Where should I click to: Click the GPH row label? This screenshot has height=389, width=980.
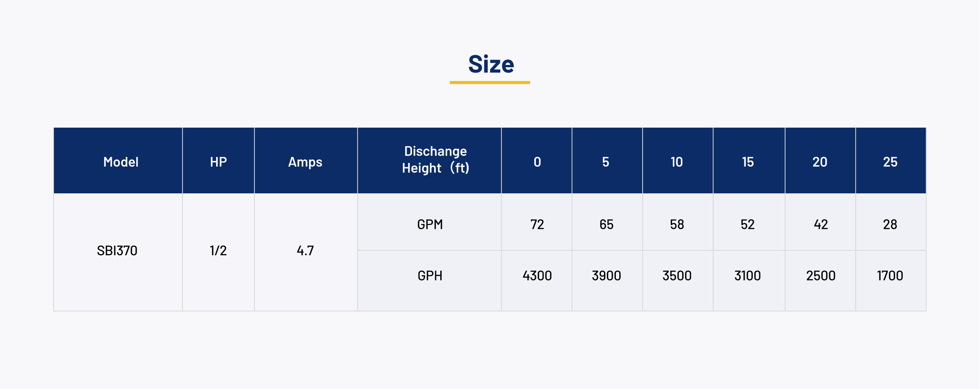coord(430,276)
